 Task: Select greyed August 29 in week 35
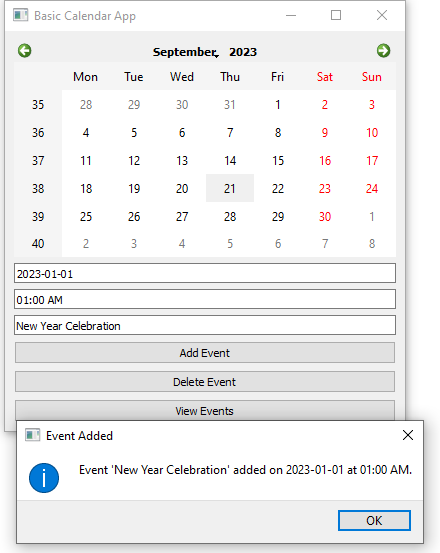[134, 104]
